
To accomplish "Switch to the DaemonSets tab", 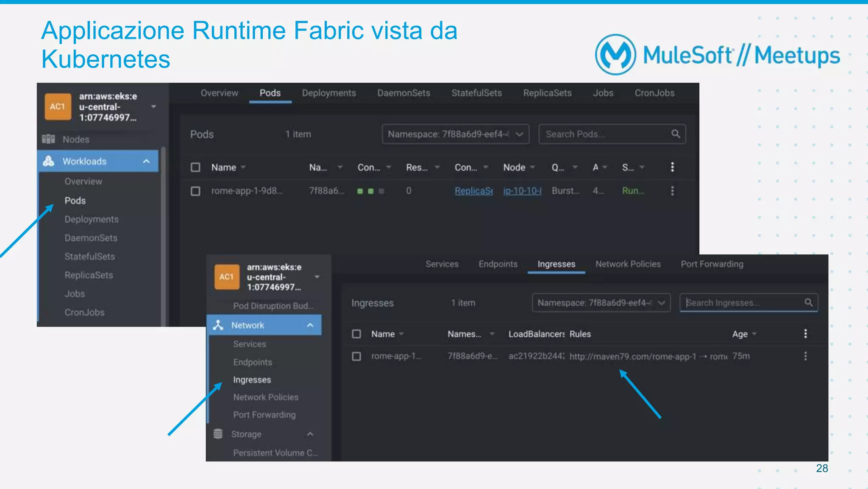I will tap(404, 93).
